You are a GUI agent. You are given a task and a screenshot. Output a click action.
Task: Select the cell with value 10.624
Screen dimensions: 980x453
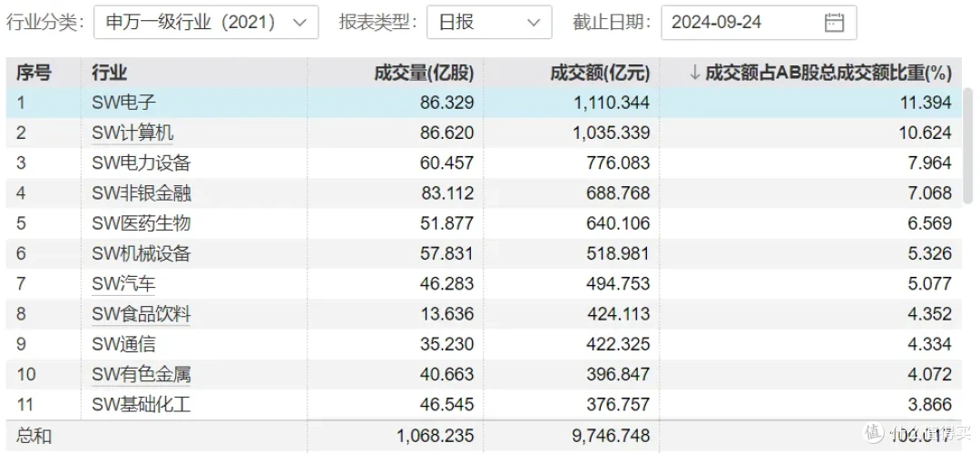(x=926, y=133)
